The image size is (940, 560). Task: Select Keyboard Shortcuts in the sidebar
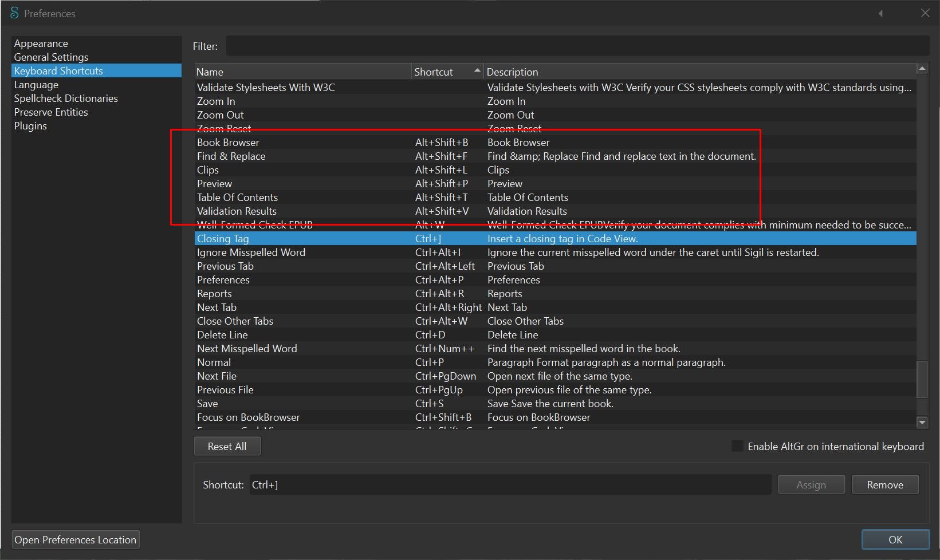[96, 71]
